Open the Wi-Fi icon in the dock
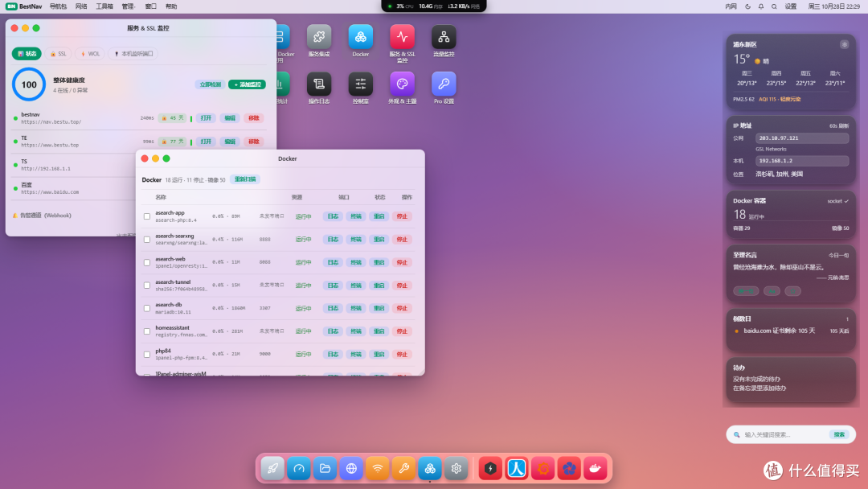Image resolution: width=868 pixels, height=489 pixels. [x=378, y=469]
